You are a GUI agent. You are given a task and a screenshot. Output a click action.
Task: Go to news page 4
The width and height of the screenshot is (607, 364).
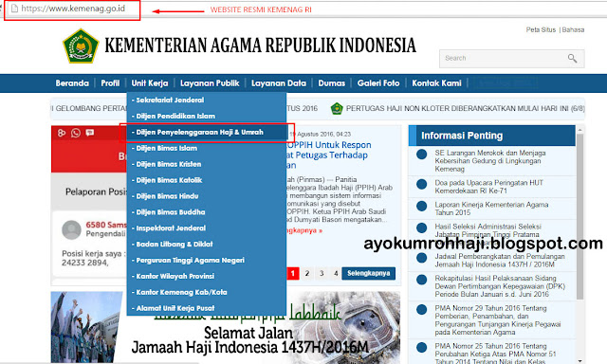click(x=336, y=274)
